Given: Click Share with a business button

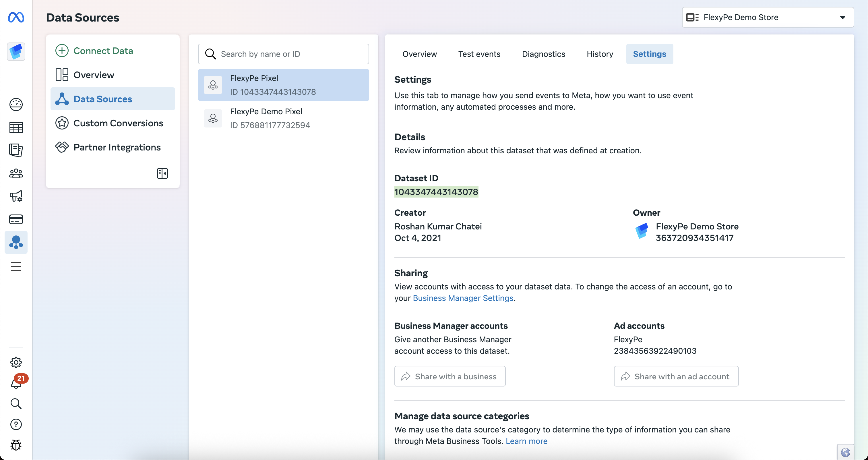Looking at the screenshot, I should (x=449, y=376).
